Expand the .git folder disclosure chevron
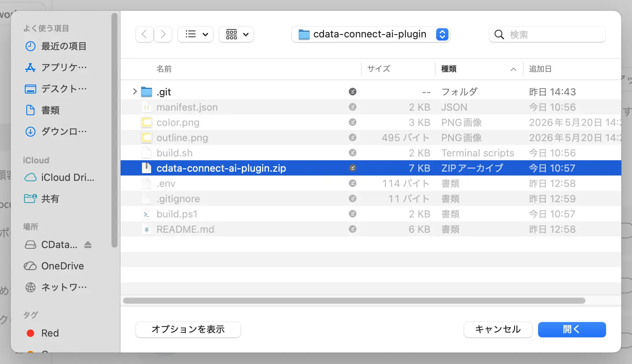632x364 pixels. pos(135,92)
